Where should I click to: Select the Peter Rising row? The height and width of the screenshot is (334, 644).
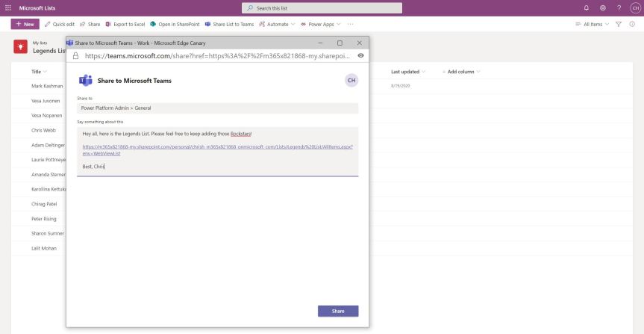[44, 219]
